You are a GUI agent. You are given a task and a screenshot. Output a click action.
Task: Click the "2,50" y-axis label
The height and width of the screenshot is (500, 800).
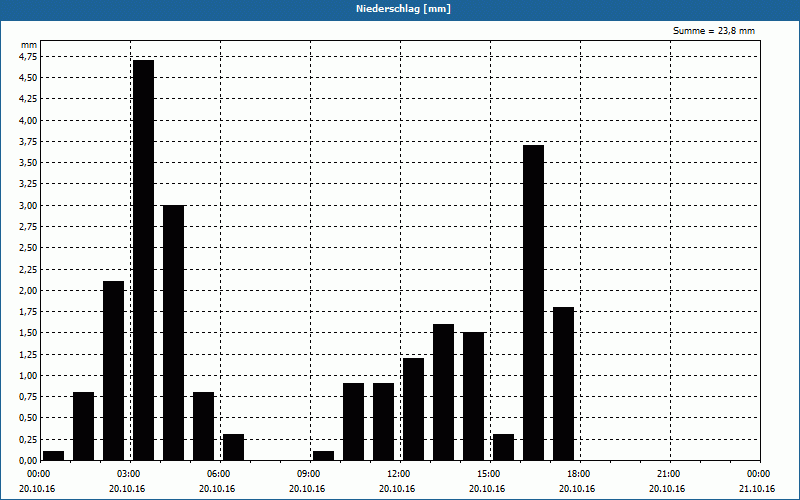[28, 248]
